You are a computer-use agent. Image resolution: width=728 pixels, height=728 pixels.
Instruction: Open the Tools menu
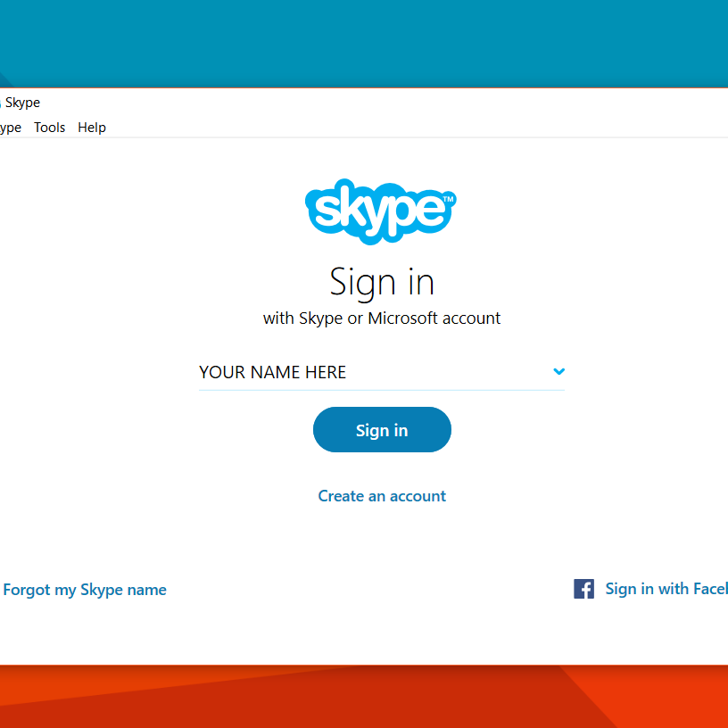[x=50, y=128]
